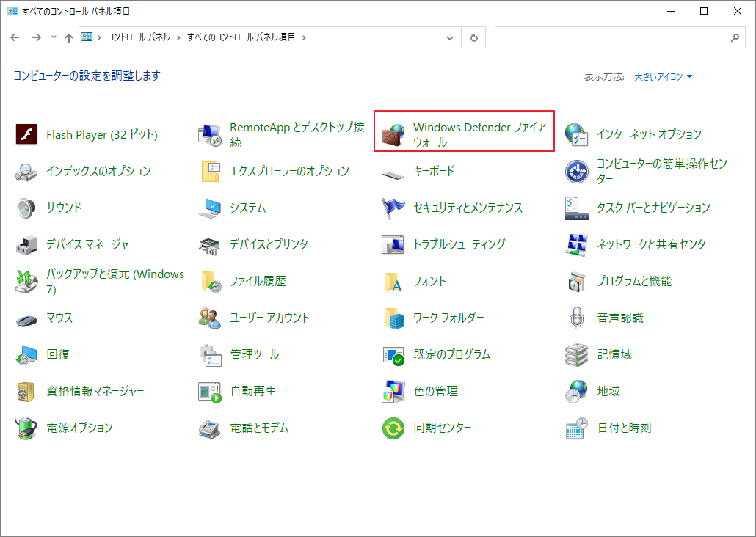Open the 記憶域 drives icon
The height and width of the screenshot is (537, 756).
577,354
